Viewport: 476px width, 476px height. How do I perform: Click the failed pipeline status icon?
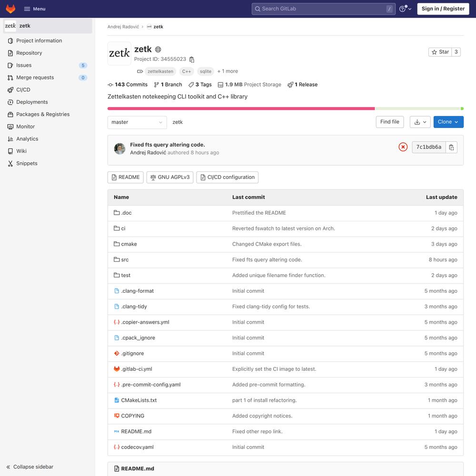pyautogui.click(x=403, y=147)
